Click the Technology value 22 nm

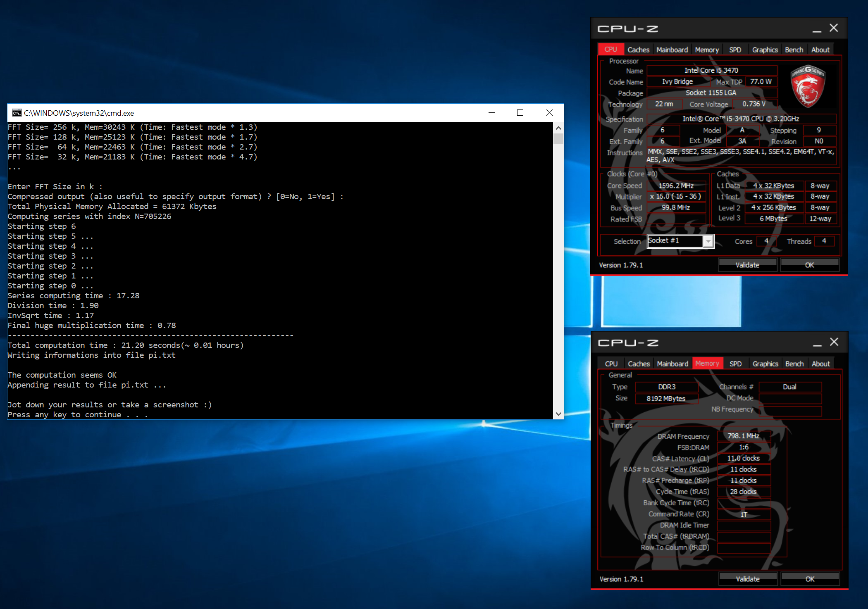point(664,104)
